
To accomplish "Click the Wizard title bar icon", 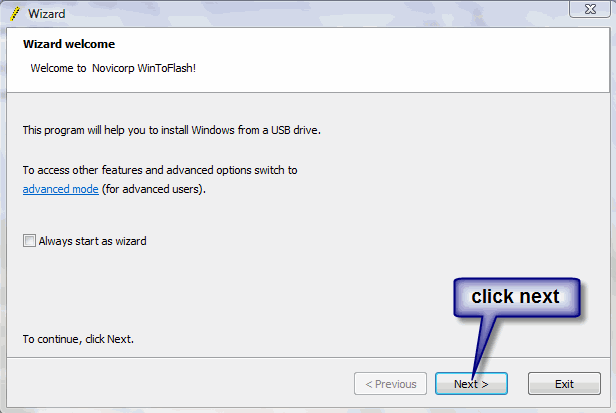I will tap(15, 14).
